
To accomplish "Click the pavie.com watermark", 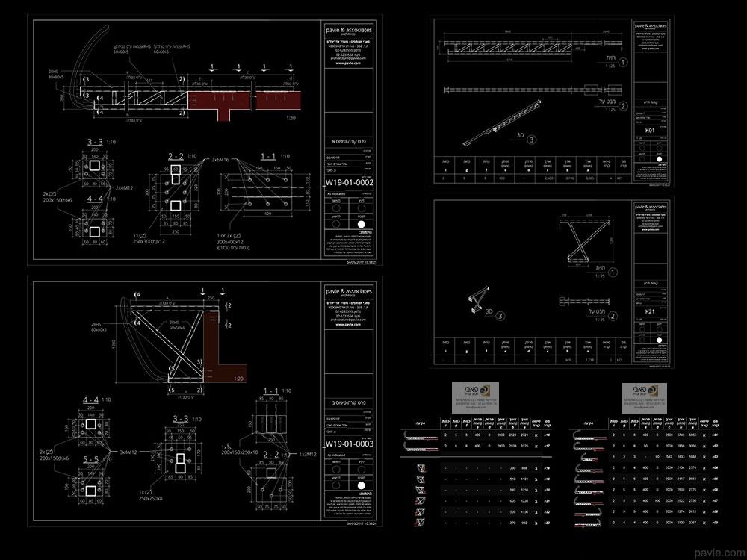I will (716, 552).
